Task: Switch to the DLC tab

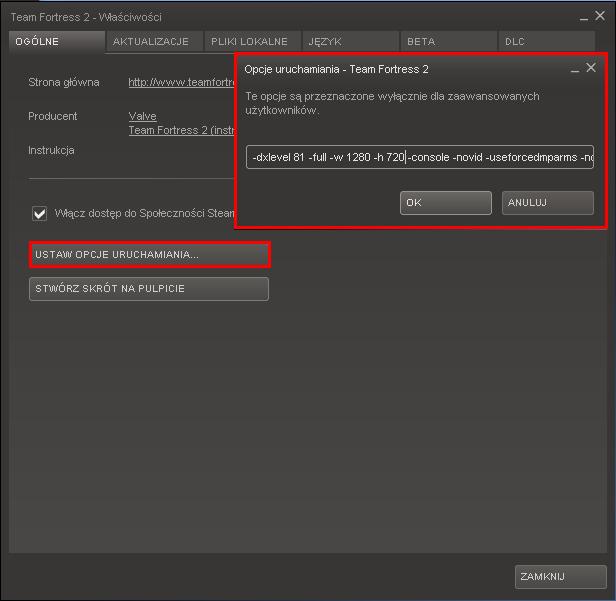Action: point(546,41)
